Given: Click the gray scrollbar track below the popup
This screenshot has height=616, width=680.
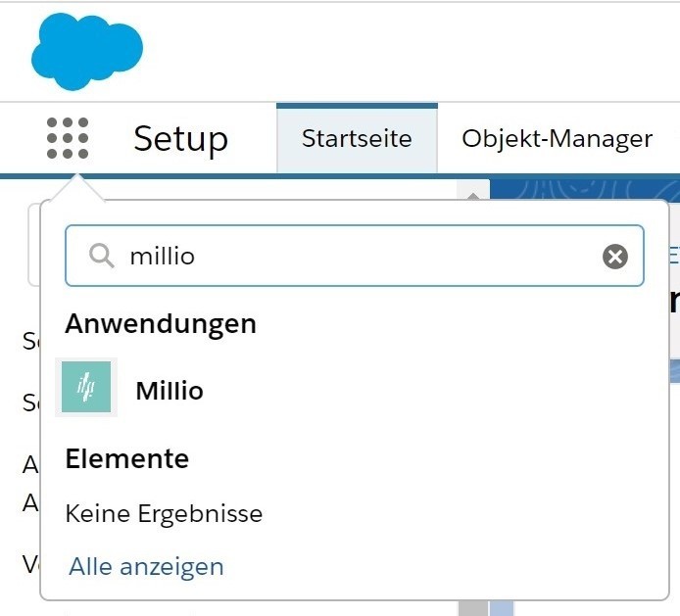Looking at the screenshot, I should (x=473, y=608).
